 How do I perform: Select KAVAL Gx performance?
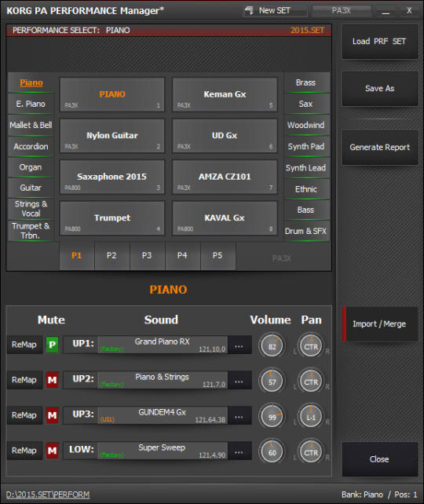(225, 218)
